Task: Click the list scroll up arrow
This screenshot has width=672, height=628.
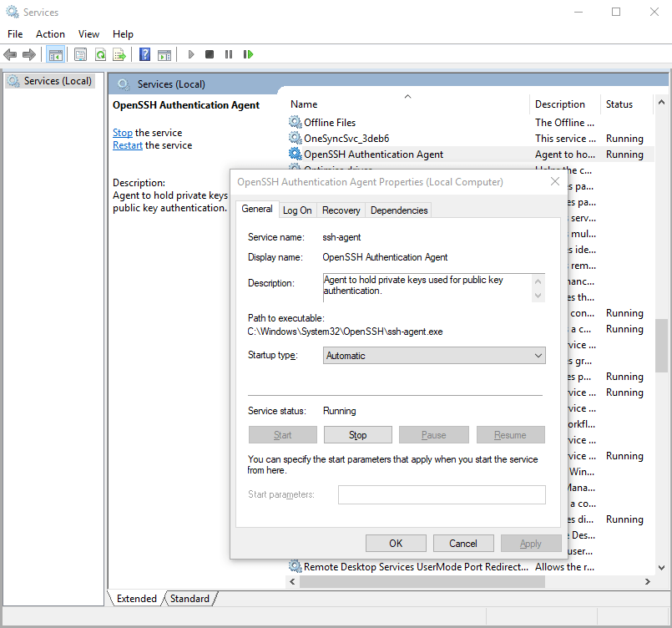Action: click(x=661, y=102)
